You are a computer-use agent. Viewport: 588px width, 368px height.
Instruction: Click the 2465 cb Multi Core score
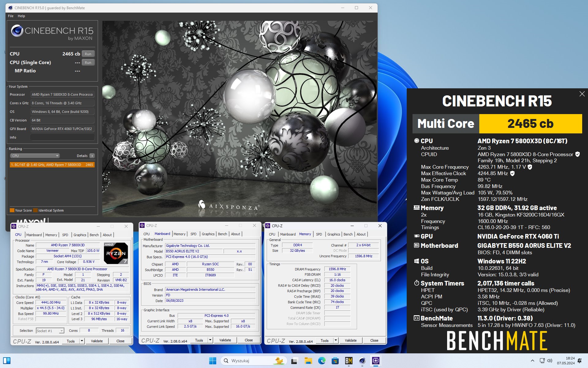530,124
